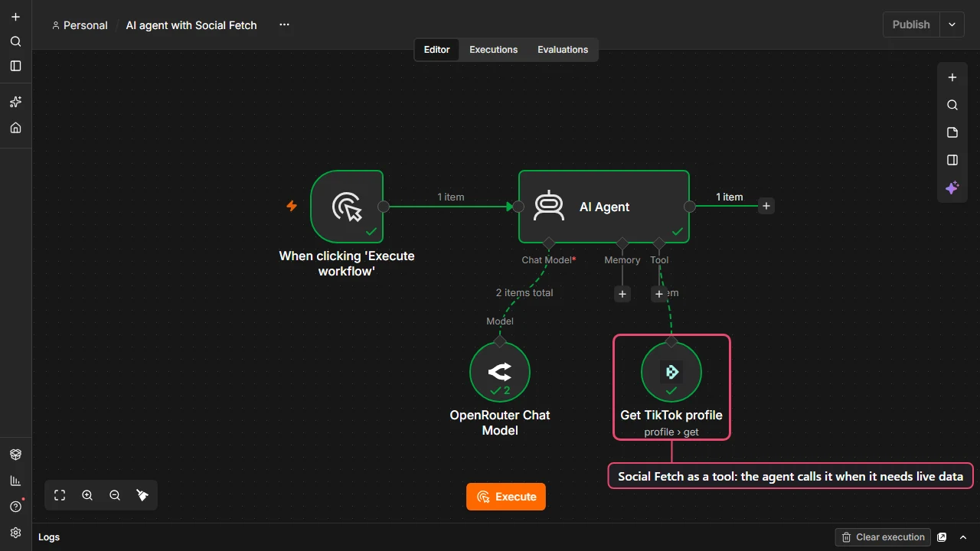Image resolution: width=980 pixels, height=551 pixels.
Task: Click Clear execution in the logs bar
Action: [883, 537]
